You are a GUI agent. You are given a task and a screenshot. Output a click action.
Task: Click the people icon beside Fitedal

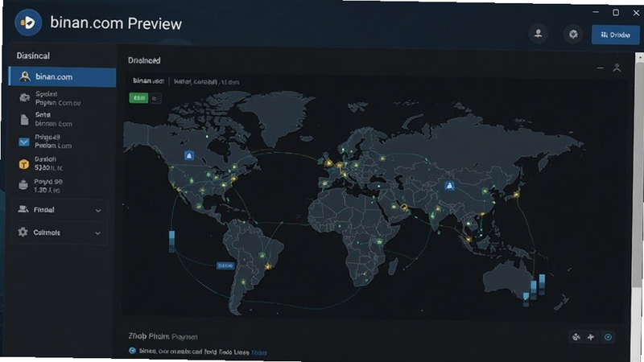(x=23, y=209)
